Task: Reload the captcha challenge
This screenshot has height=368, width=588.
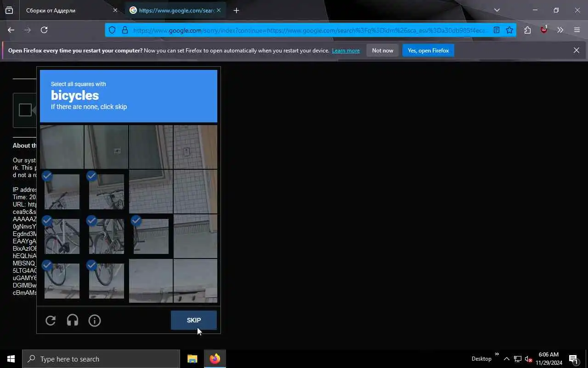Action: (x=51, y=320)
